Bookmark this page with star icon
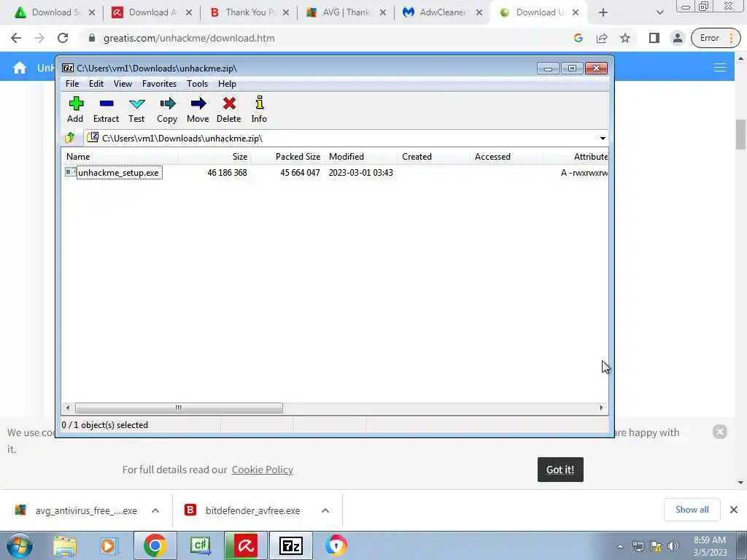 [625, 38]
